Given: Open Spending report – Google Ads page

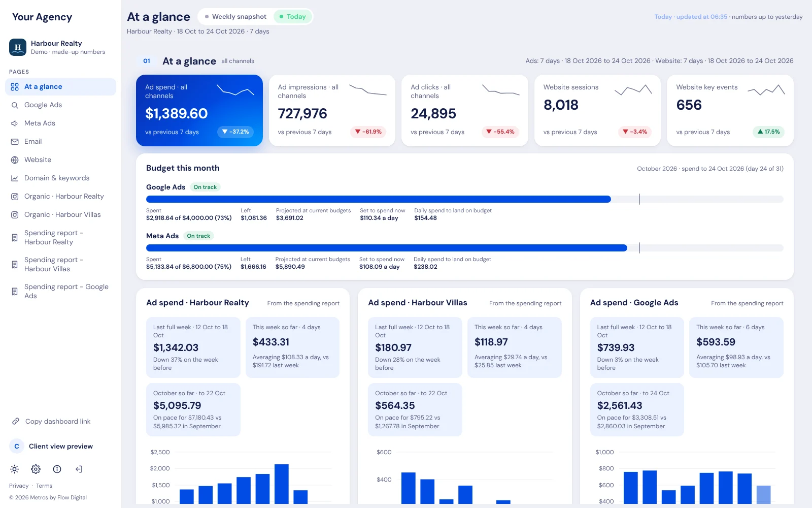Looking at the screenshot, I should click(x=61, y=291).
